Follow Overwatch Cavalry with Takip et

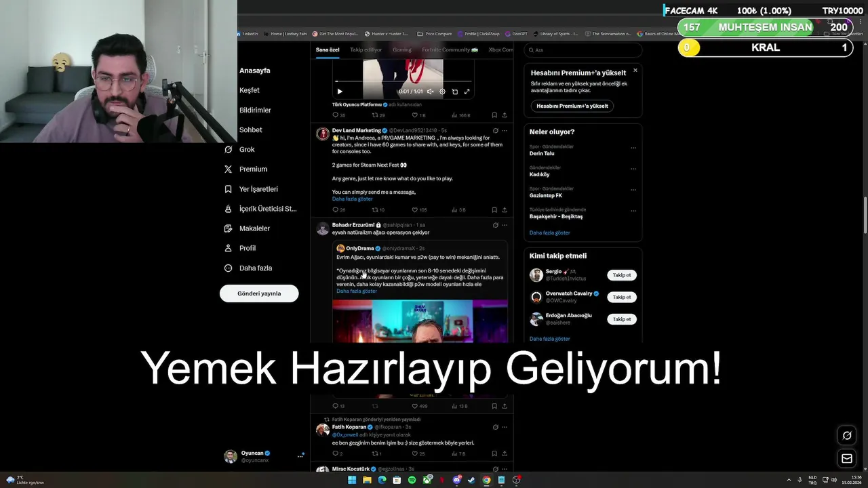622,297
